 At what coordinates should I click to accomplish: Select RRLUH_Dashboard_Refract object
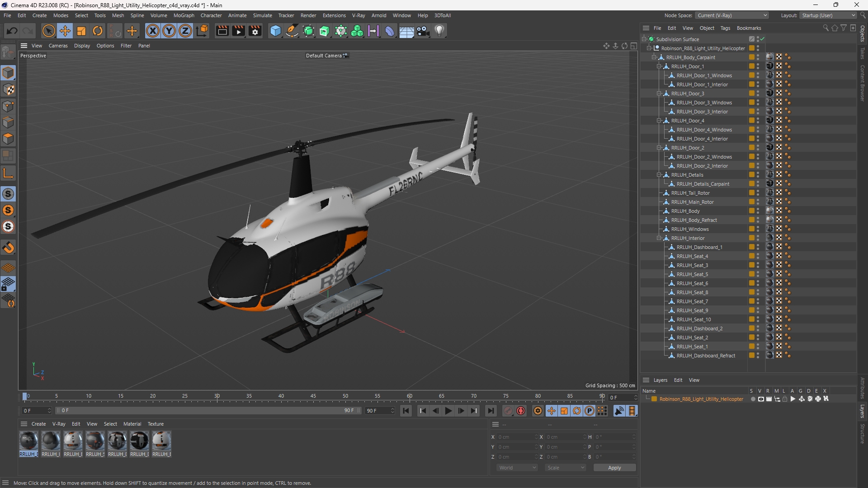coord(706,356)
